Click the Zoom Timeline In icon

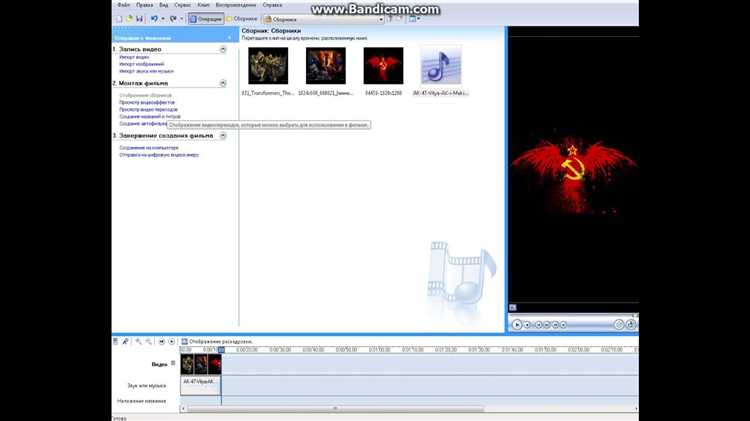(x=138, y=342)
